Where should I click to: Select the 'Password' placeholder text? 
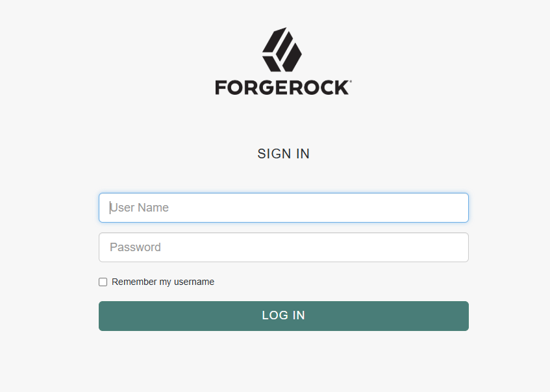coord(136,247)
